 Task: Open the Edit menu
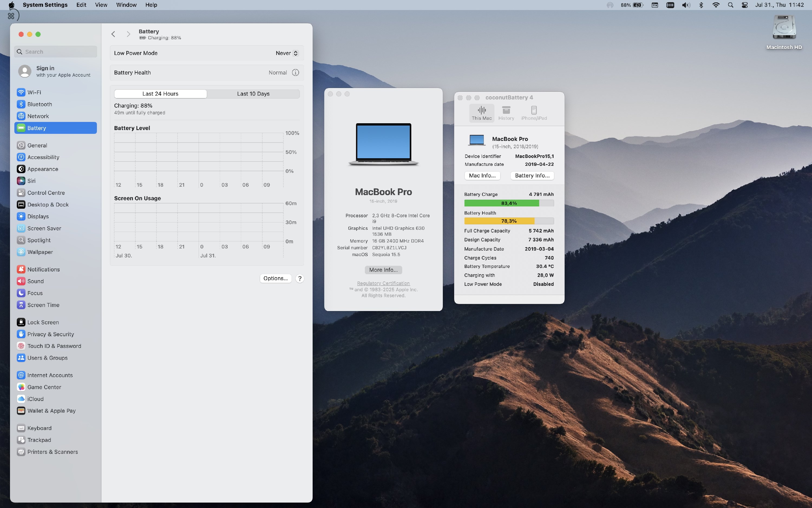[81, 5]
